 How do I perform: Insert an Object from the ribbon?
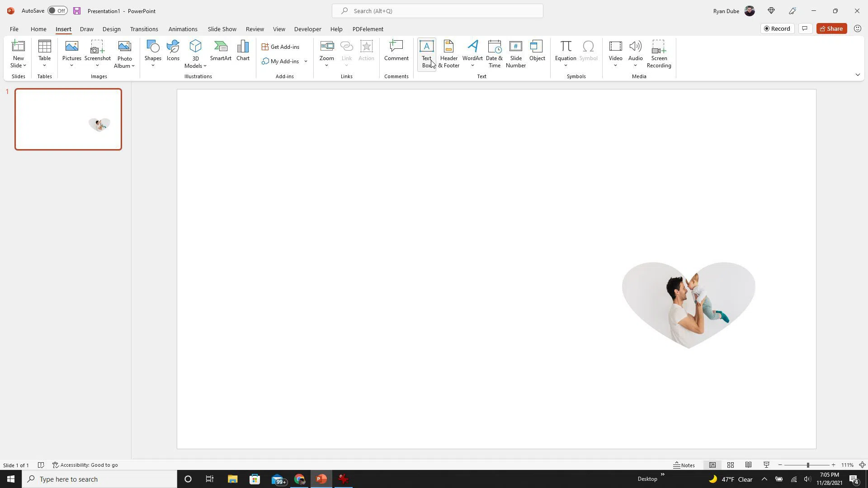537,51
